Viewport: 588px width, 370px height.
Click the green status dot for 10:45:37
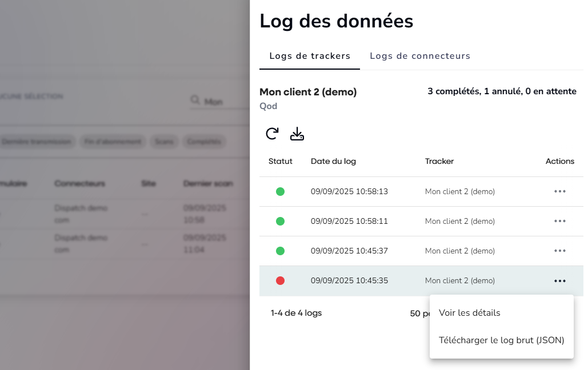280,251
